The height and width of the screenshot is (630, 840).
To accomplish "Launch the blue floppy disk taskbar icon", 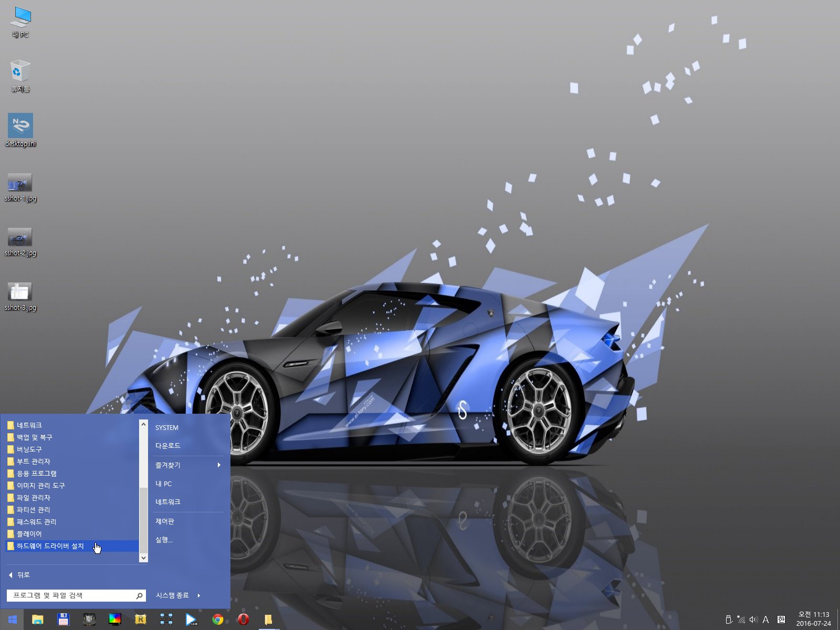I will point(63,619).
